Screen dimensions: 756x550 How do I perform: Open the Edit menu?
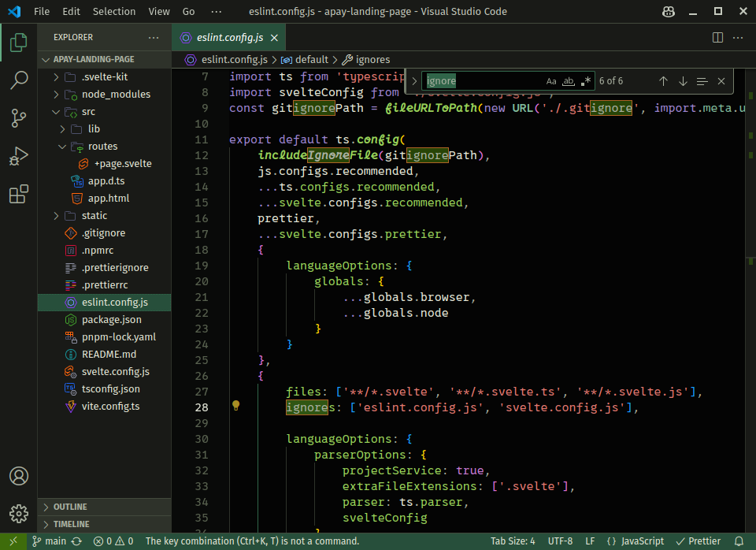click(71, 12)
